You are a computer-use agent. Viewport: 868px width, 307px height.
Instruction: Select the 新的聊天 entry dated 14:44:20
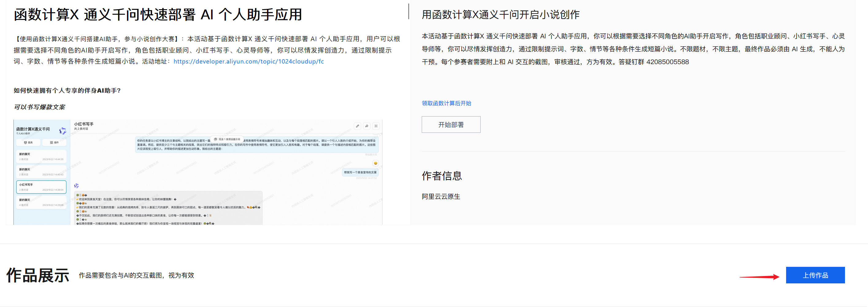click(41, 156)
